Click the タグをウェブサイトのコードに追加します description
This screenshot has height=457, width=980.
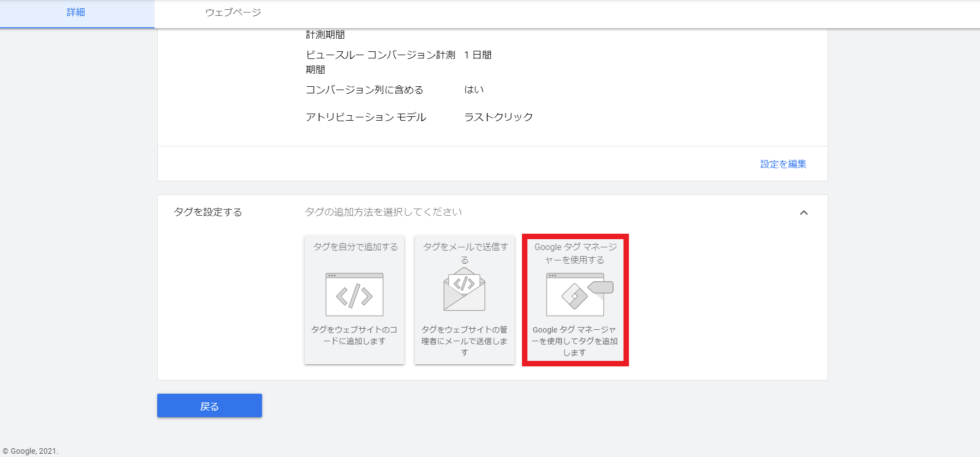[x=354, y=335]
